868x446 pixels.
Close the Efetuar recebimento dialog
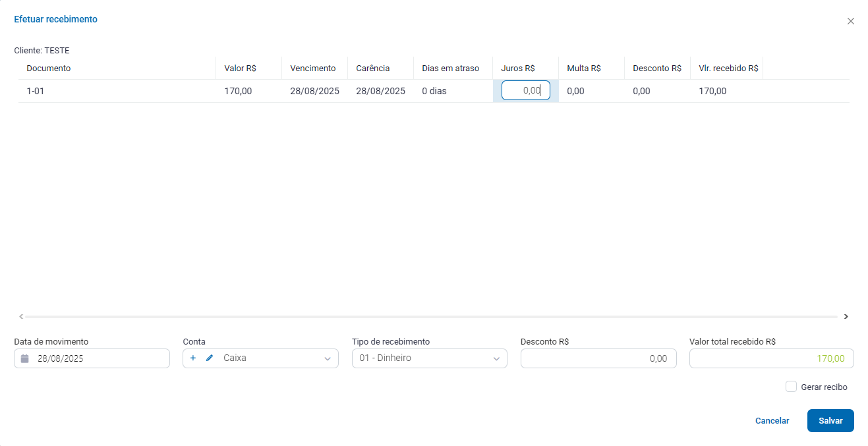(x=850, y=21)
